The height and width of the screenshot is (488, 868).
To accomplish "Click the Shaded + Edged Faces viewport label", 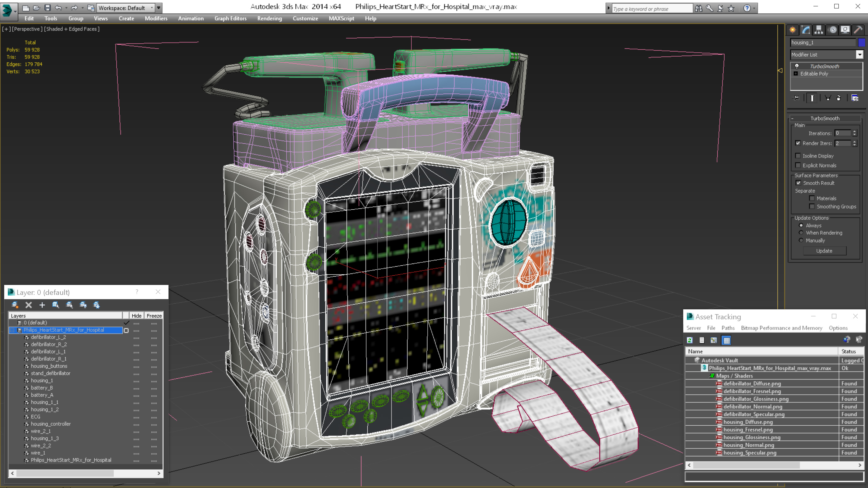I will click(x=72, y=29).
